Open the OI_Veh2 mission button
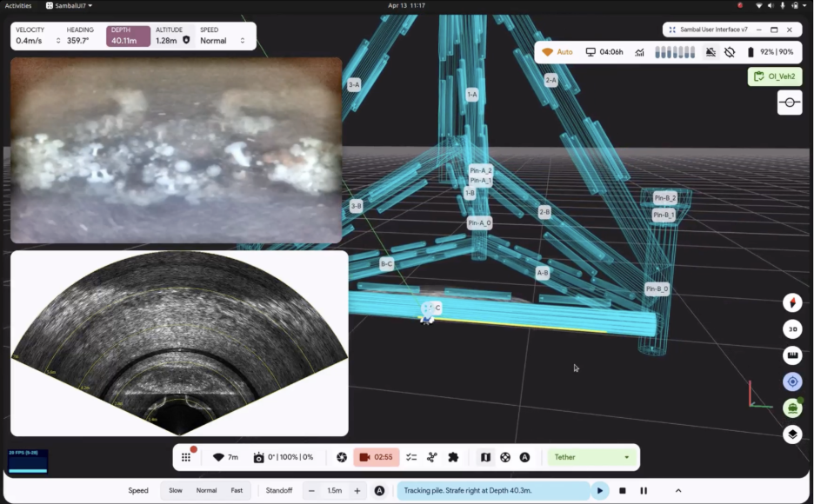The height and width of the screenshot is (504, 814). pyautogui.click(x=775, y=76)
